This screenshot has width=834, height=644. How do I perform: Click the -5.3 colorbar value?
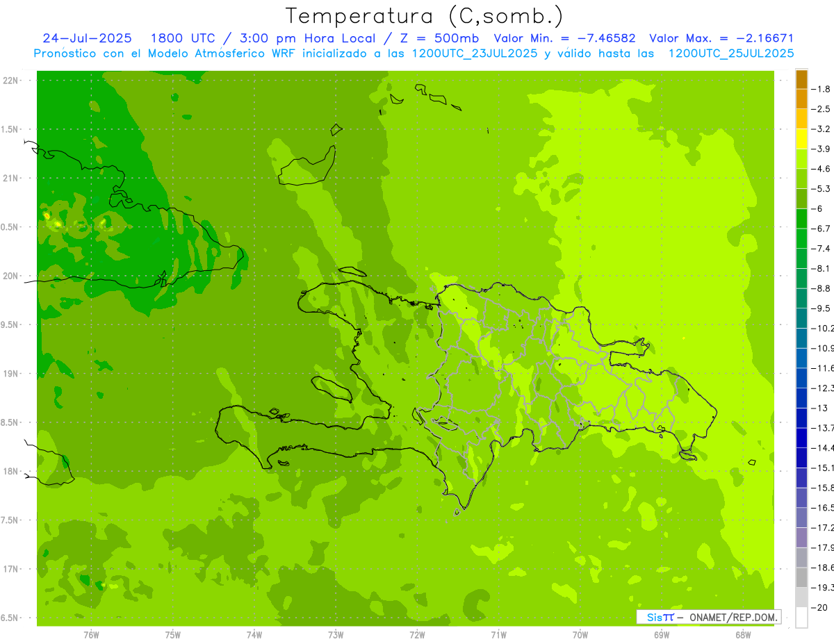pyautogui.click(x=821, y=188)
